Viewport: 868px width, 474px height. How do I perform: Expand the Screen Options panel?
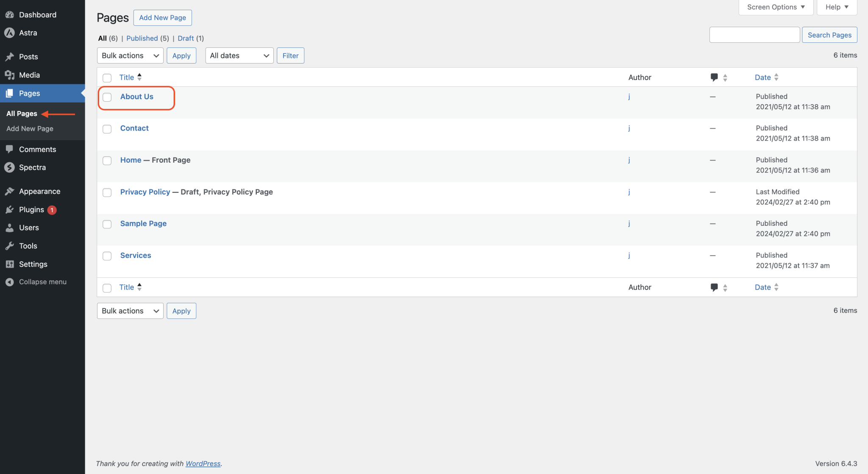(775, 7)
